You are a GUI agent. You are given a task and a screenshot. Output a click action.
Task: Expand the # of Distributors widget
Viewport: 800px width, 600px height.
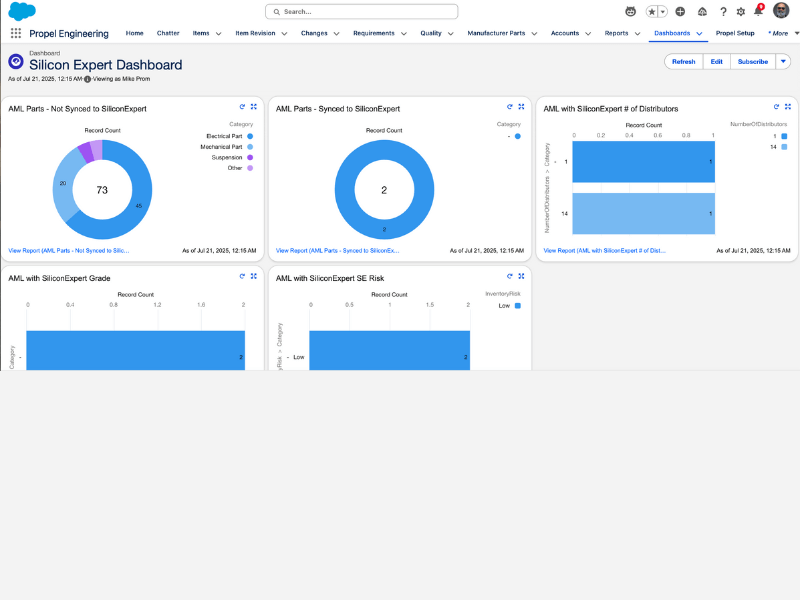point(788,107)
